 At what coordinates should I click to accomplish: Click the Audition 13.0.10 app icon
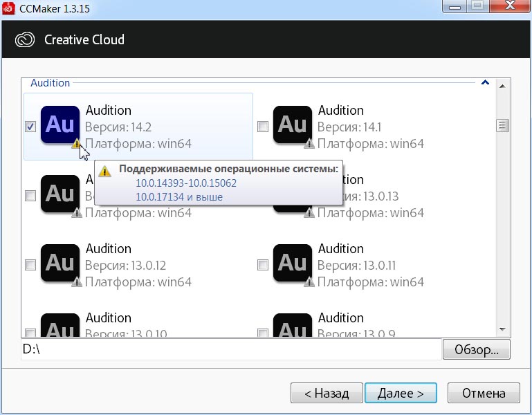[x=60, y=325]
